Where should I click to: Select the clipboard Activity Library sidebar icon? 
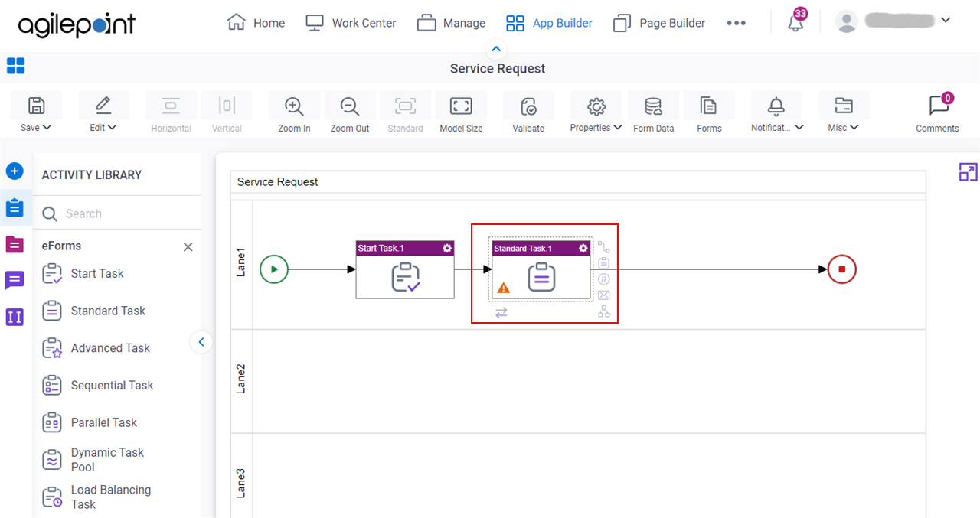pos(15,208)
